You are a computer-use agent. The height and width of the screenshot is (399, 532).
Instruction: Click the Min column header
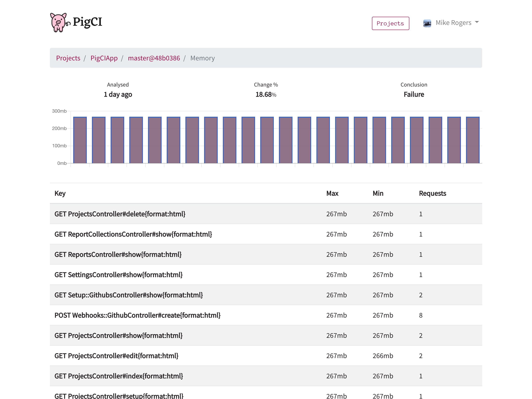[x=378, y=193]
